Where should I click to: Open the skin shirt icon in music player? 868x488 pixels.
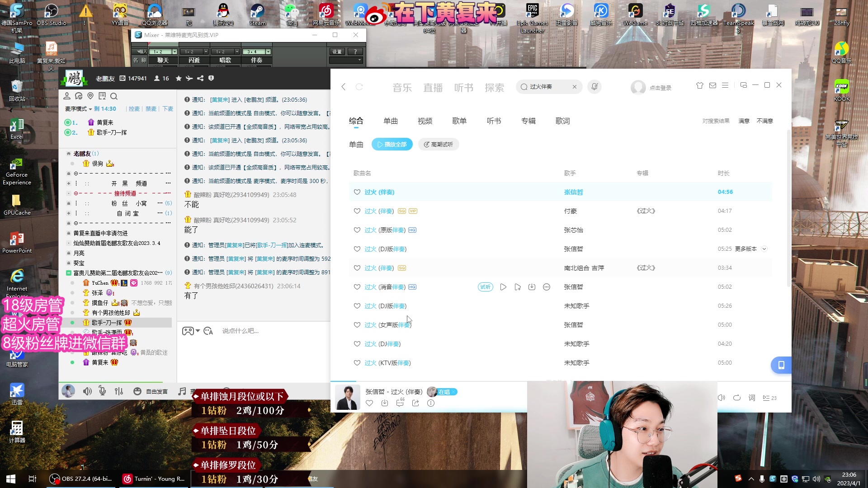700,85
